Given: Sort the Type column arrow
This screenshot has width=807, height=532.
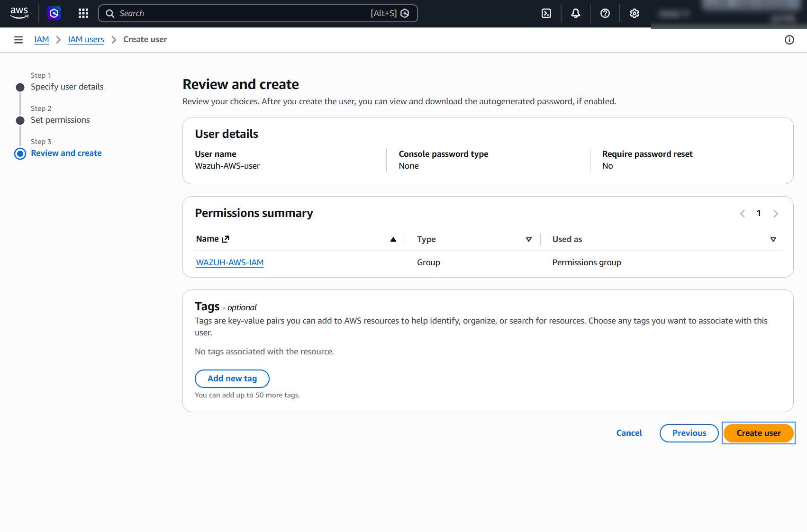Looking at the screenshot, I should 529,239.
